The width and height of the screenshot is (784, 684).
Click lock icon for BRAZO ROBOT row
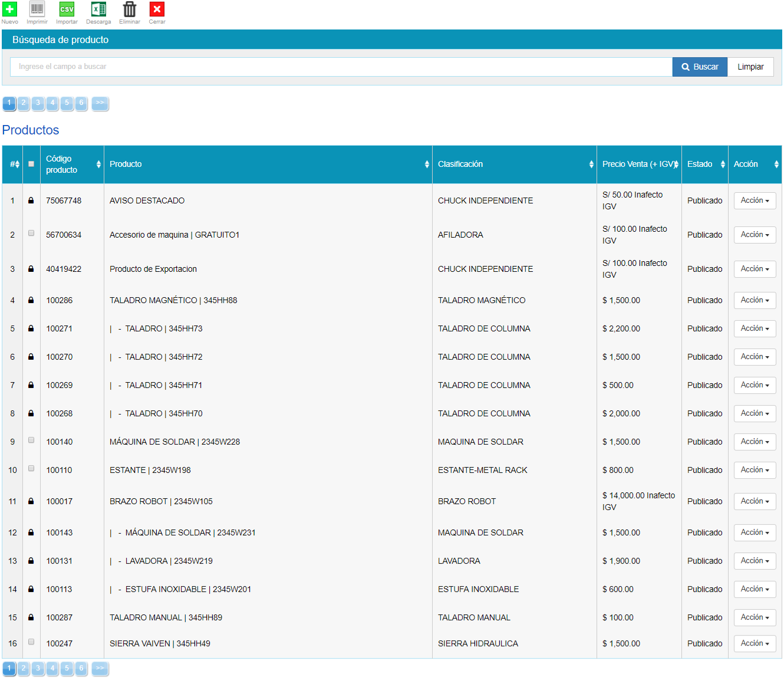click(31, 501)
